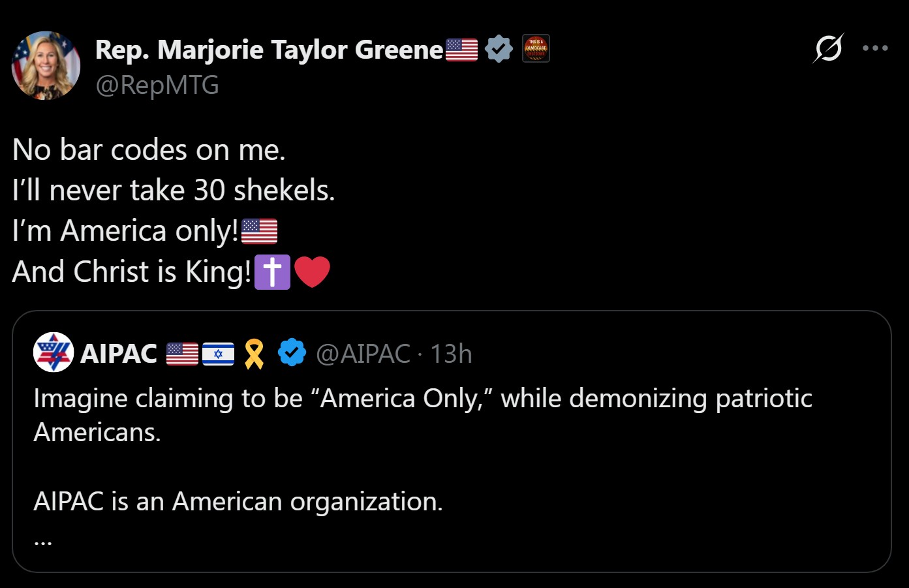
Task: Click the Rep. Marjorie Taylor Greene display name
Action: point(269,50)
